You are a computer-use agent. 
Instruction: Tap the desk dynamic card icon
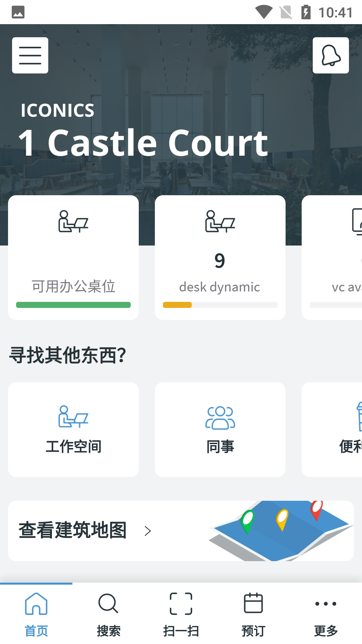point(220,221)
